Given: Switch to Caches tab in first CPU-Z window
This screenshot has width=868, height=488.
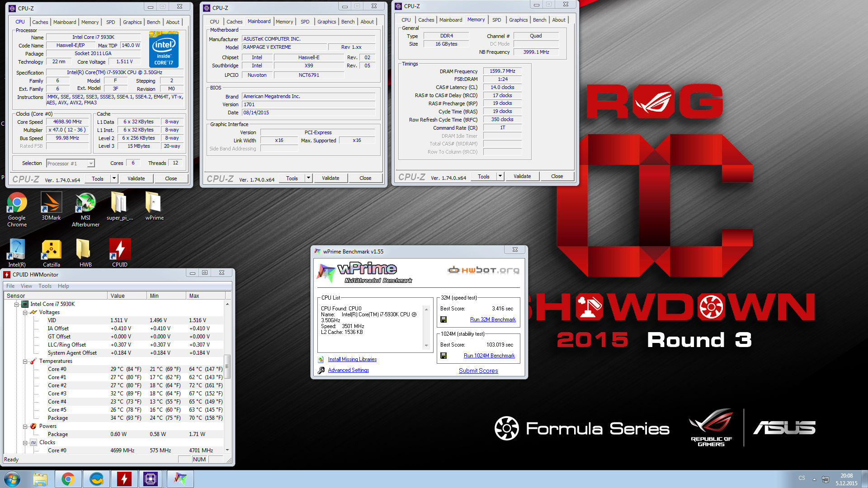Looking at the screenshot, I should pos(40,22).
